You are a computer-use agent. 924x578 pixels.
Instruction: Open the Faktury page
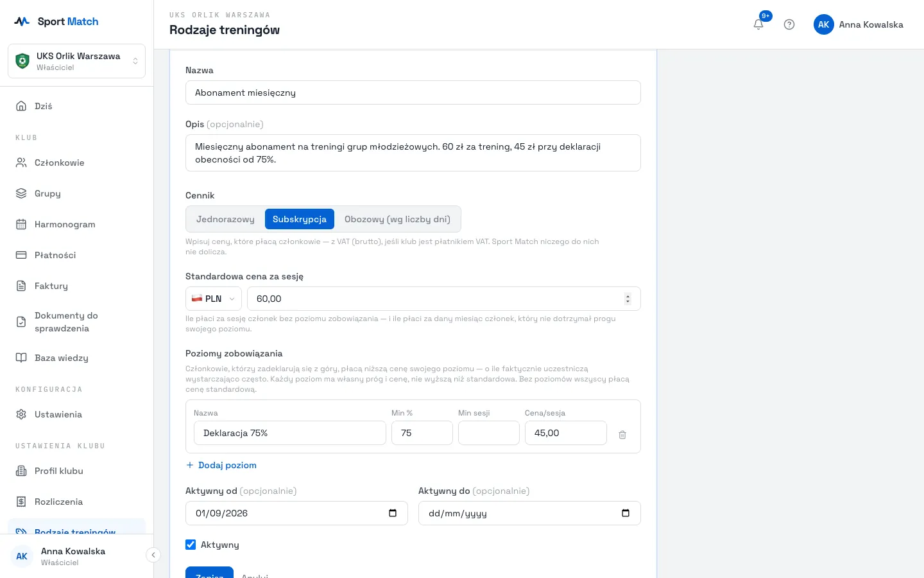pyautogui.click(x=76, y=286)
